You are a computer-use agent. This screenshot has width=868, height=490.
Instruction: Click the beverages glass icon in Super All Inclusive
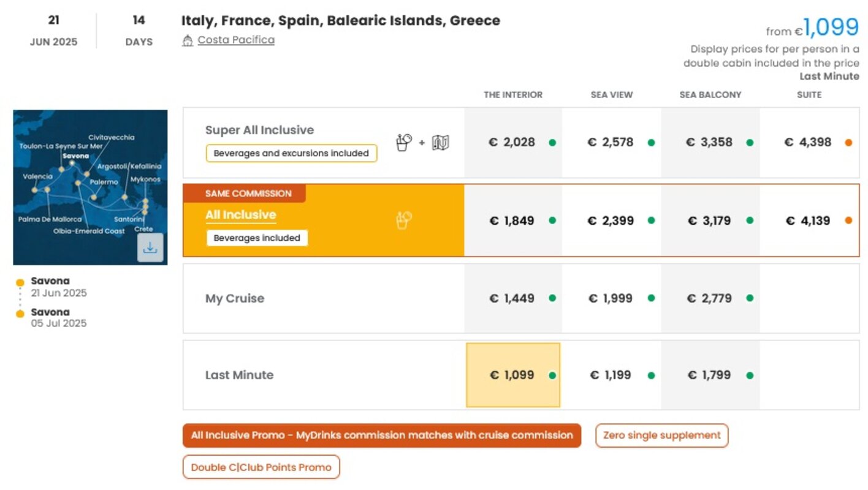click(404, 143)
